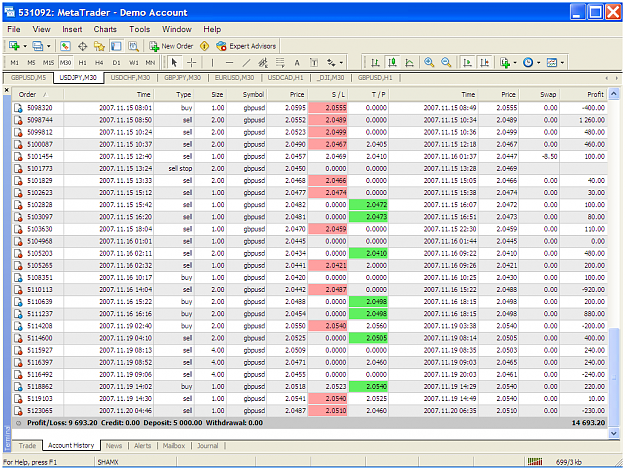Select the Trendline drawing tool
625x470 pixels.
[x=246, y=63]
